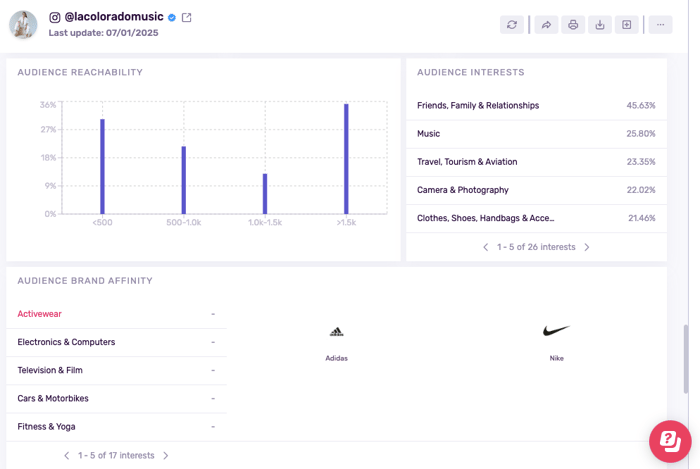Select the Cars & Motorbikes category
The height and width of the screenshot is (469, 700).
coord(53,398)
